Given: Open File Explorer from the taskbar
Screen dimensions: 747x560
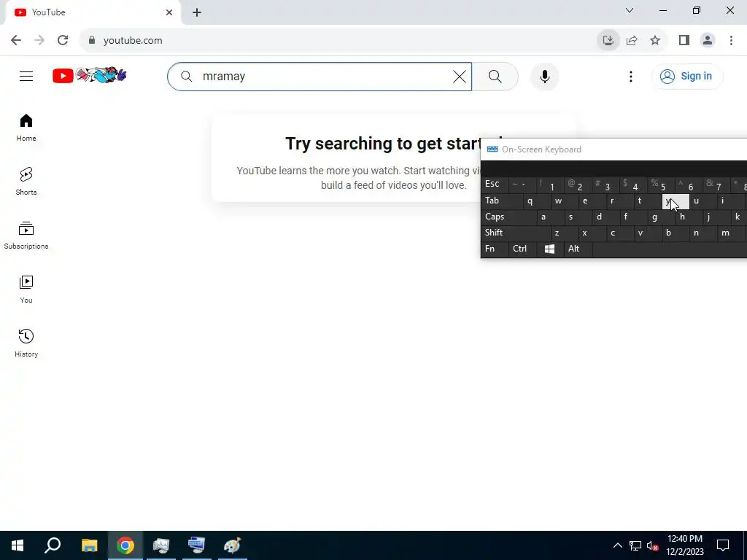Looking at the screenshot, I should [x=89, y=545].
